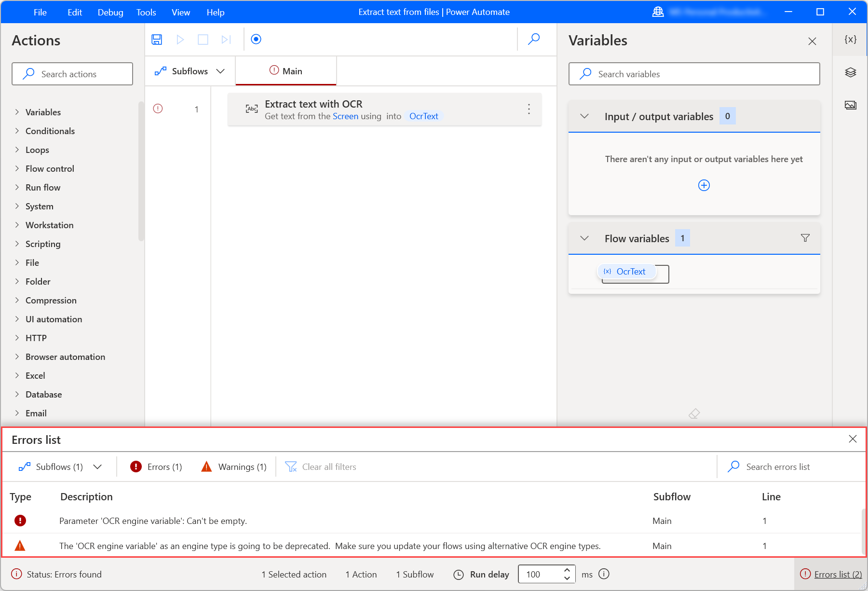Click inside the Search actions field
The image size is (868, 591).
pos(72,74)
